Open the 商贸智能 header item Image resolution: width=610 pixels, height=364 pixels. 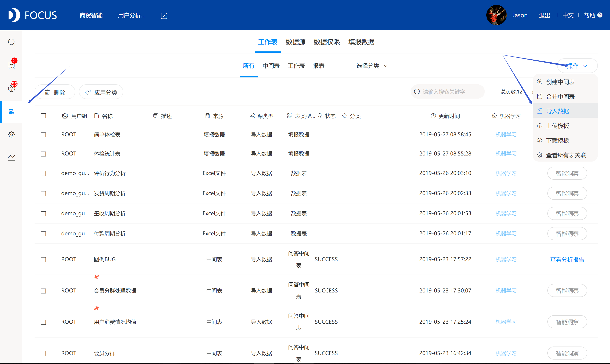(91, 15)
